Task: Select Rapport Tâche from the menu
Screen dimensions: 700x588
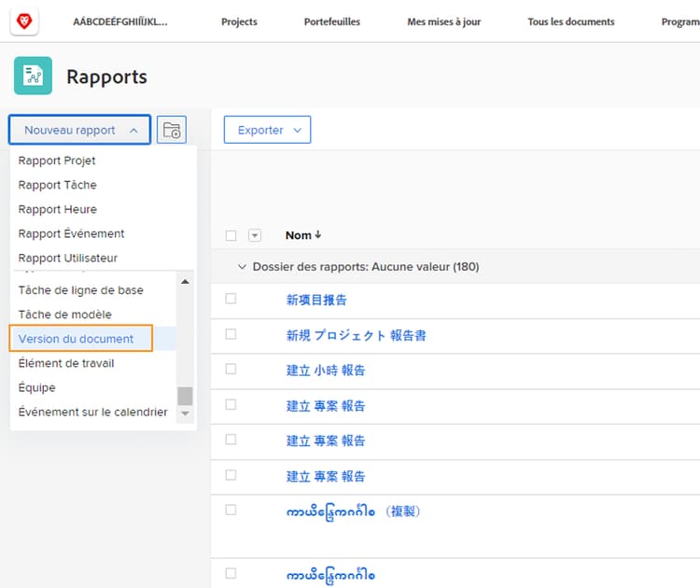Action: pos(57,185)
